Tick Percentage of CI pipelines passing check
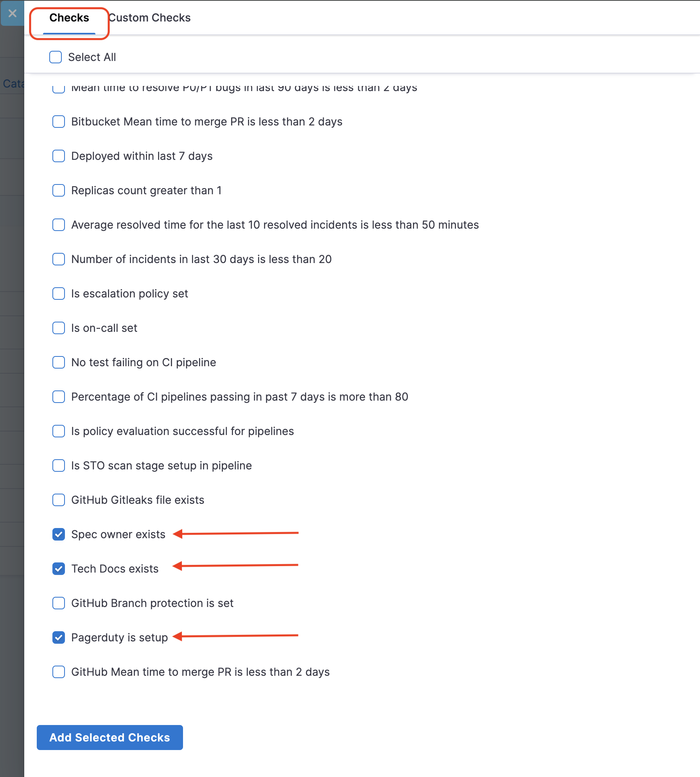The image size is (700, 777). [x=59, y=397]
